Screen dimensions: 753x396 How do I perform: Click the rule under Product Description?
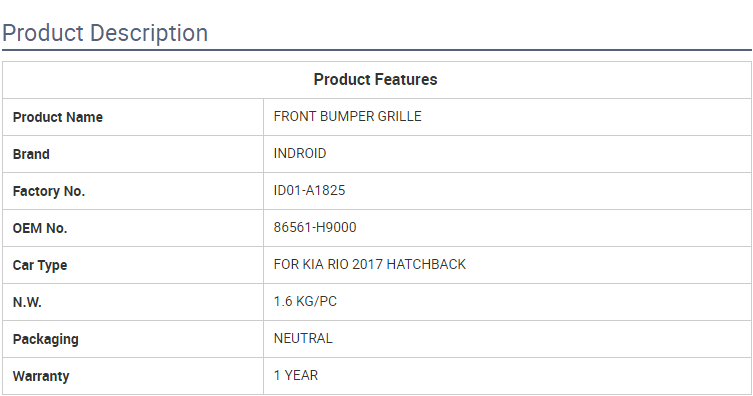click(377, 49)
